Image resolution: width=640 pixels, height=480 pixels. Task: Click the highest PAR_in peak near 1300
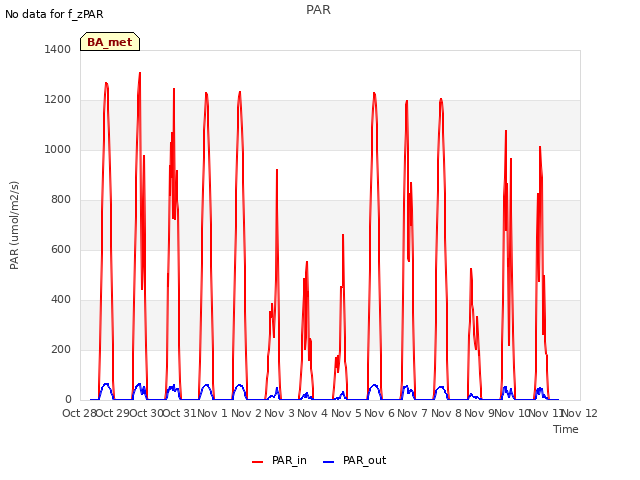coord(140,73)
